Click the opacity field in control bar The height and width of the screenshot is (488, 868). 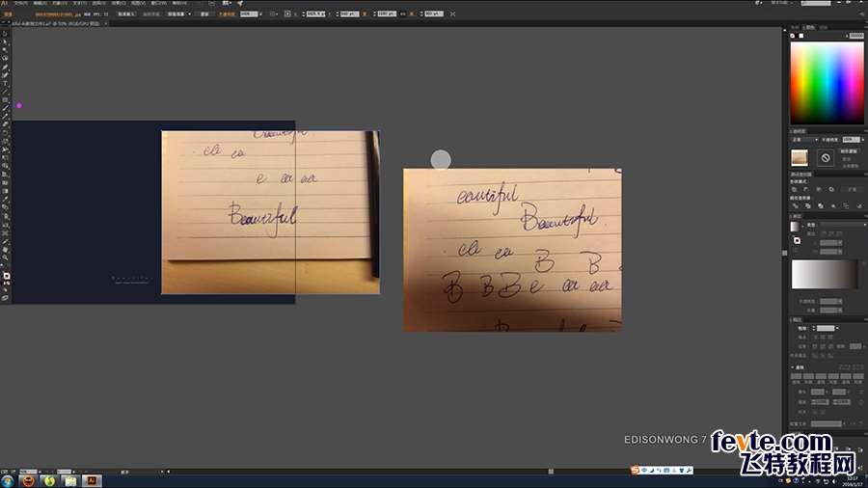pyautogui.click(x=249, y=14)
